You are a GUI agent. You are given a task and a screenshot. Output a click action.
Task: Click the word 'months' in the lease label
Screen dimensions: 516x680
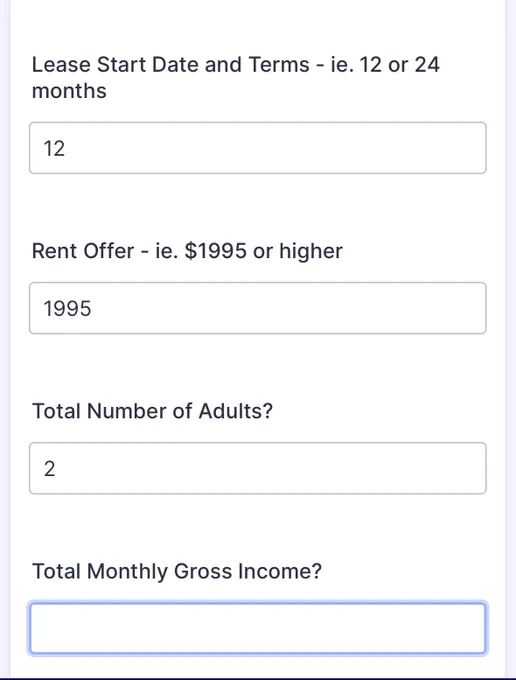click(69, 91)
